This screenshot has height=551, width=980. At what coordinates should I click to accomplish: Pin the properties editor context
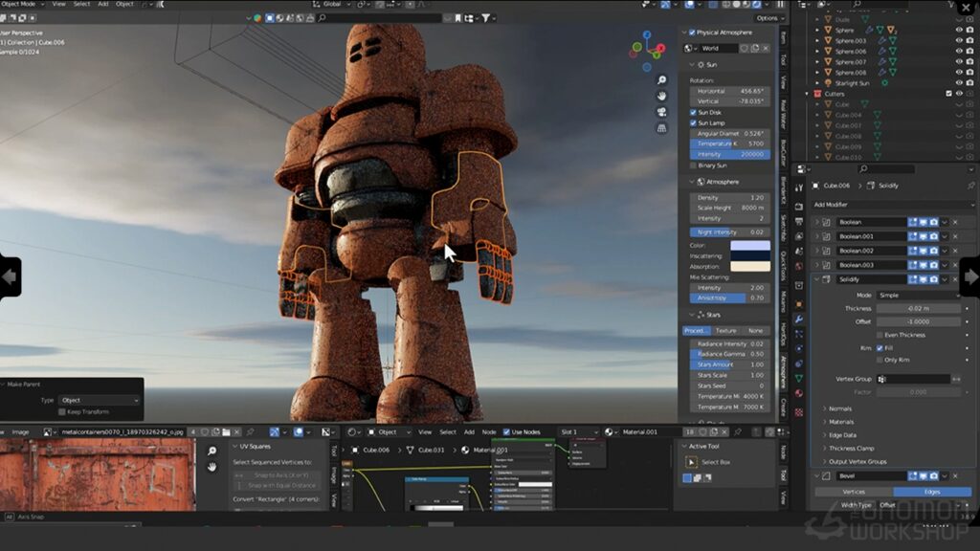coord(970,186)
